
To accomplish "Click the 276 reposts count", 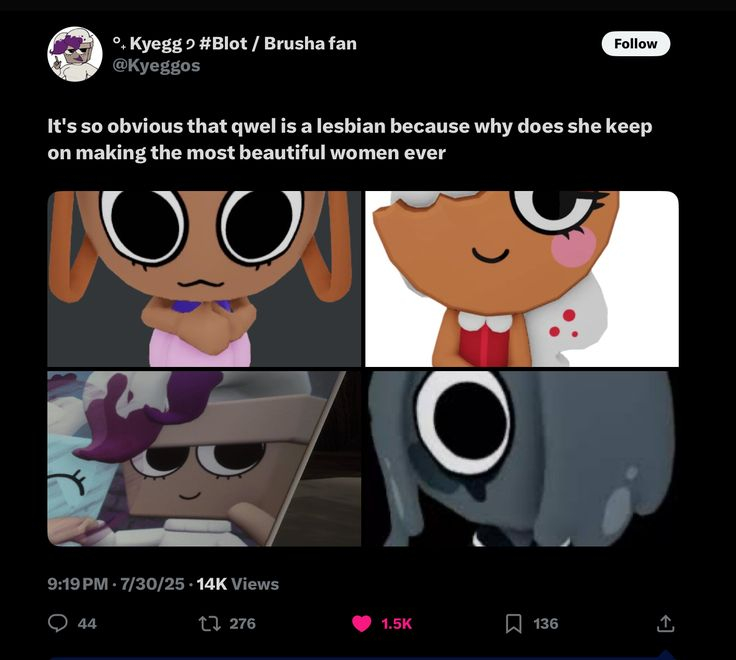I will pos(242,623).
